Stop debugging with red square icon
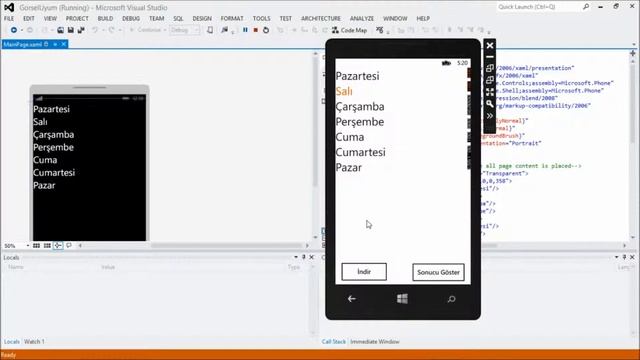 (x=256, y=30)
